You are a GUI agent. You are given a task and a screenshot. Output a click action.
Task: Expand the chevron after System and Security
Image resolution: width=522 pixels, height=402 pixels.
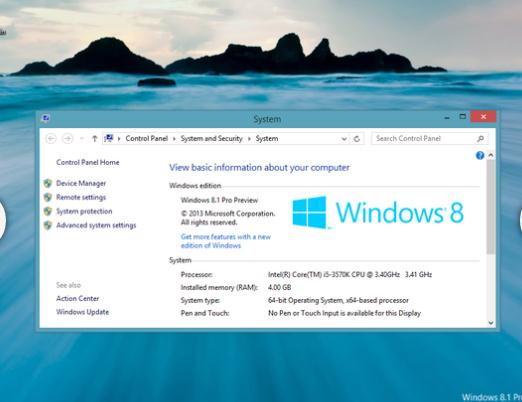tap(249, 139)
